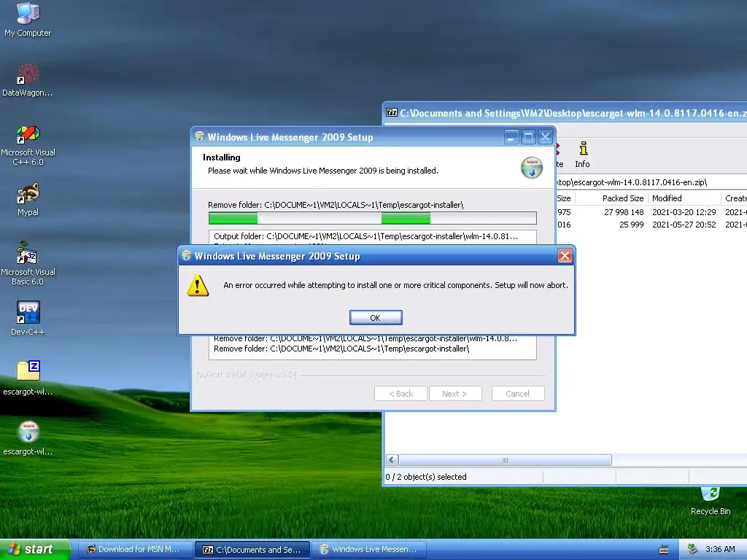The image size is (747, 560).
Task: Click the network tray icon near the clock
Action: 692,550
